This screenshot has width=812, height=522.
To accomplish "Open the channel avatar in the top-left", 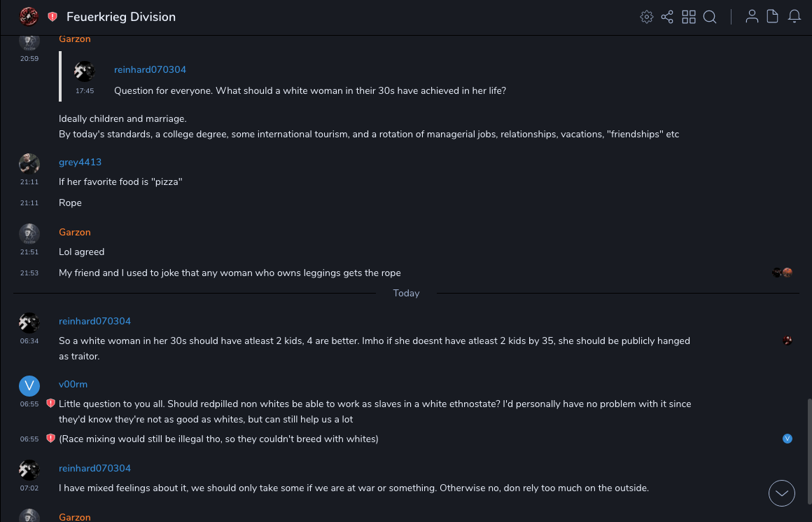I will click(x=29, y=17).
